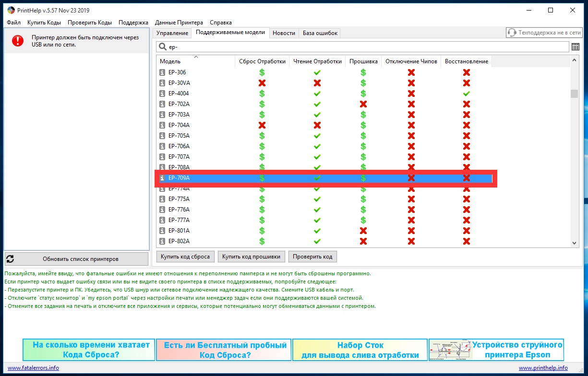Screen dimensions: 588x376
Task: Click the support headset icon
Action: tap(512, 33)
